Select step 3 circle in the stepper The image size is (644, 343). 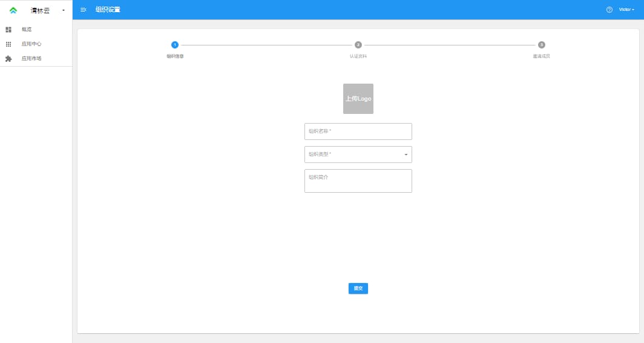pos(541,45)
